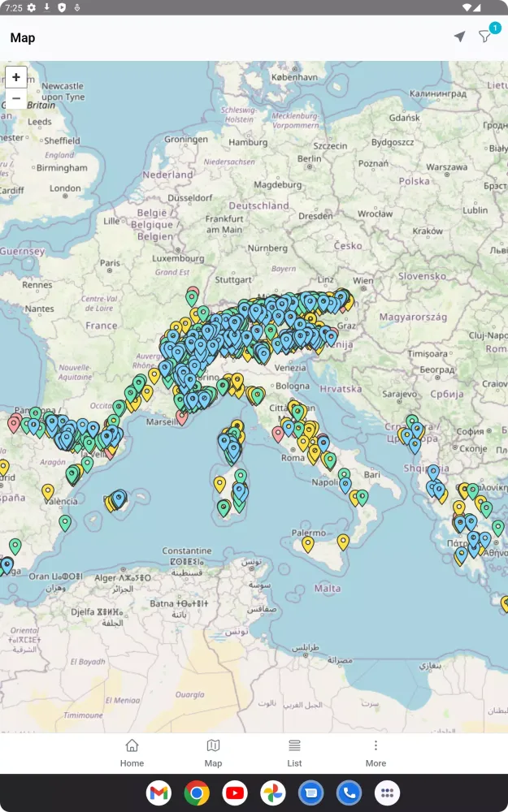Open the More tab
Screen dimensions: 508x812
pyautogui.click(x=376, y=753)
